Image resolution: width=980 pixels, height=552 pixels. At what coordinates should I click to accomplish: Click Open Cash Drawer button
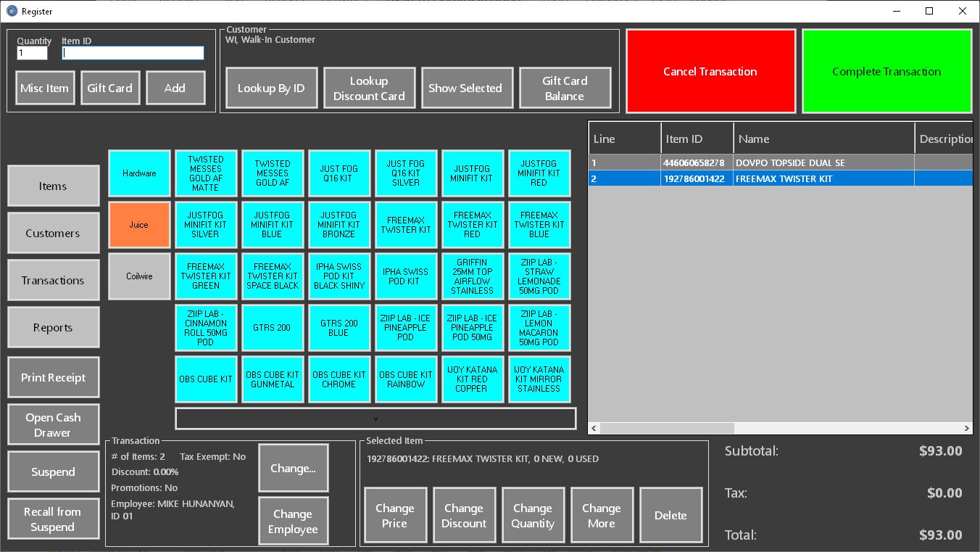tap(53, 424)
